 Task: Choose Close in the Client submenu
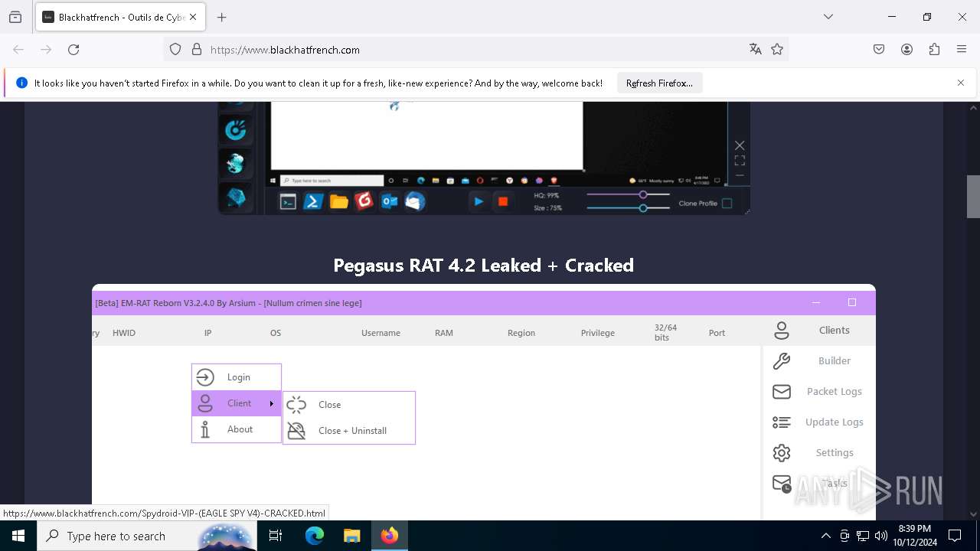pyautogui.click(x=349, y=405)
